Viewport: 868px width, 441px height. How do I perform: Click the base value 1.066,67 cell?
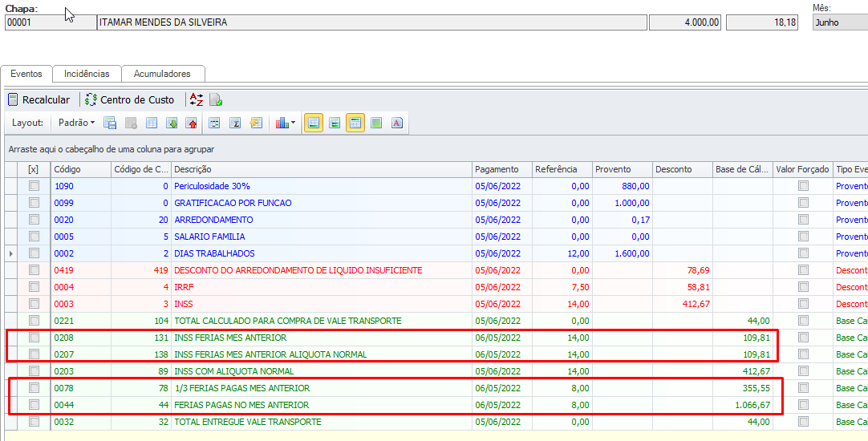742,404
